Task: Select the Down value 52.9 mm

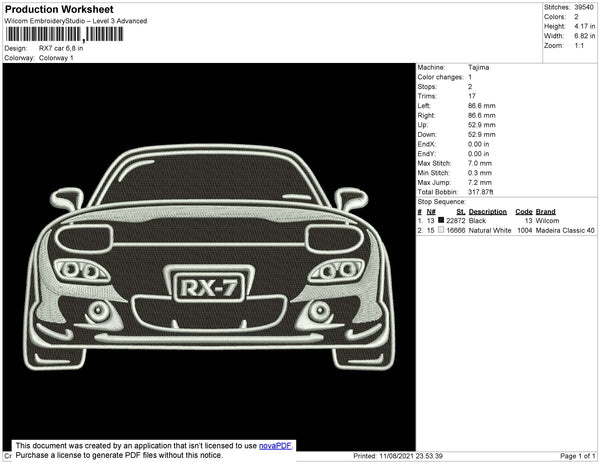Action: coord(482,135)
